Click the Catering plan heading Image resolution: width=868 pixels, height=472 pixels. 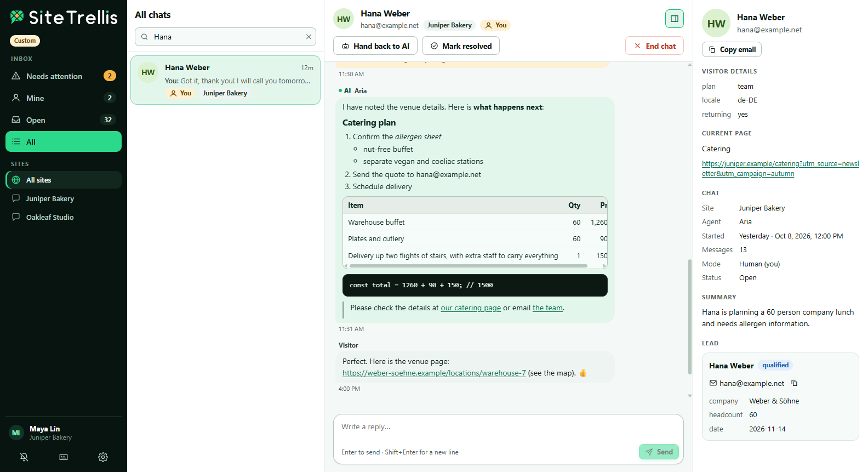(369, 123)
